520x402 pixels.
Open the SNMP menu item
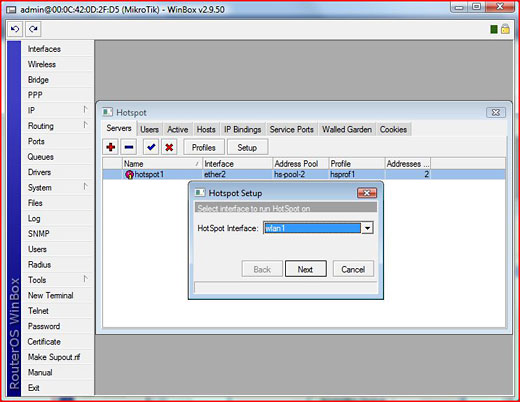coord(39,234)
